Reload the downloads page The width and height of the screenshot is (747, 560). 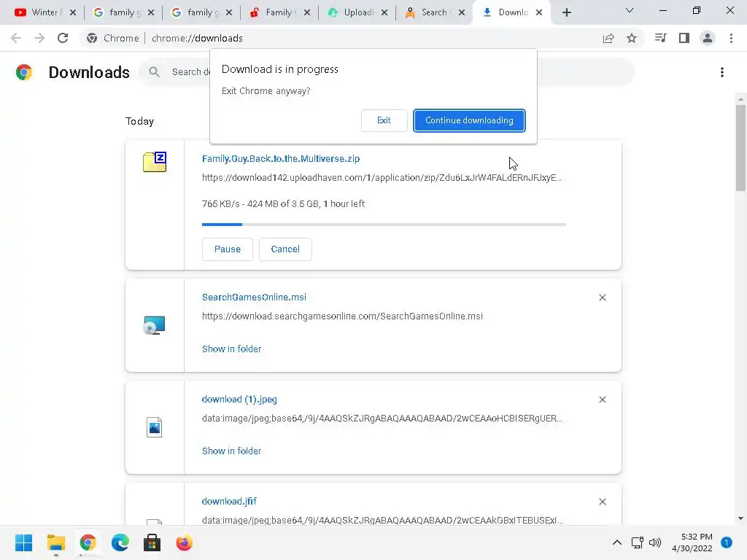tap(63, 38)
